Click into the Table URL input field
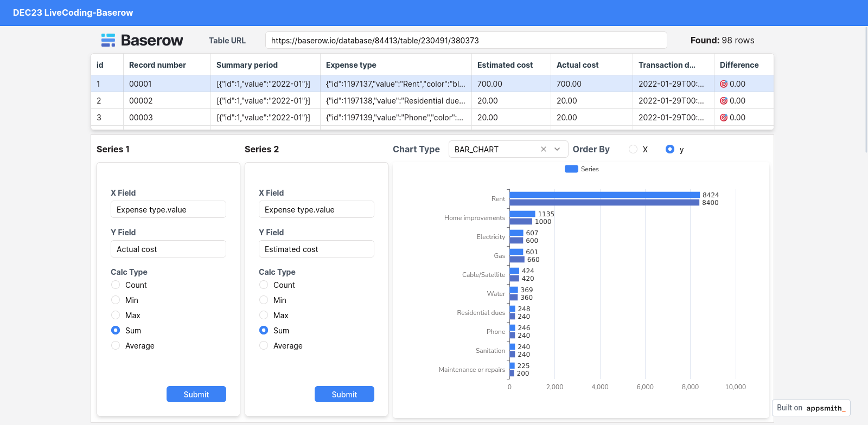868x425 pixels. pos(465,41)
